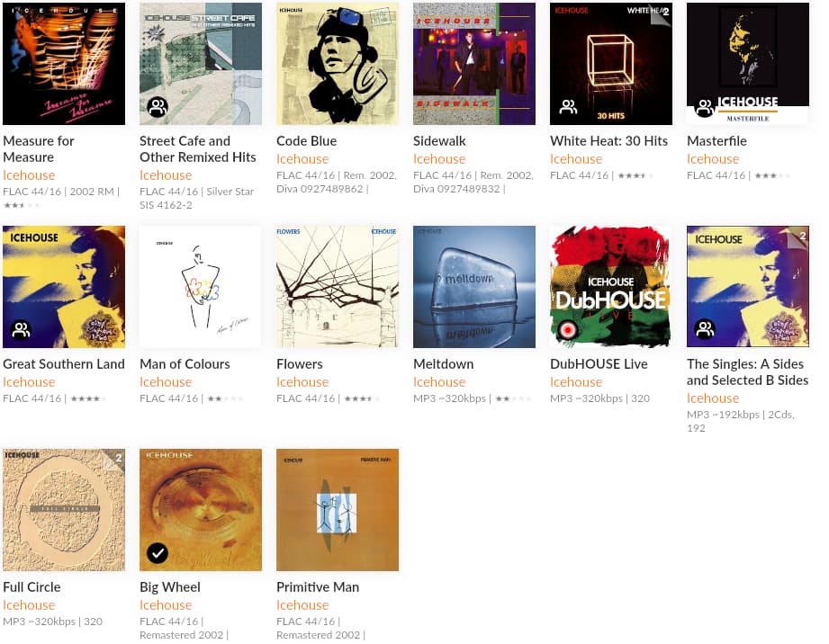Select the Primitive Man album cover
The width and height of the screenshot is (829, 644).
(x=338, y=510)
